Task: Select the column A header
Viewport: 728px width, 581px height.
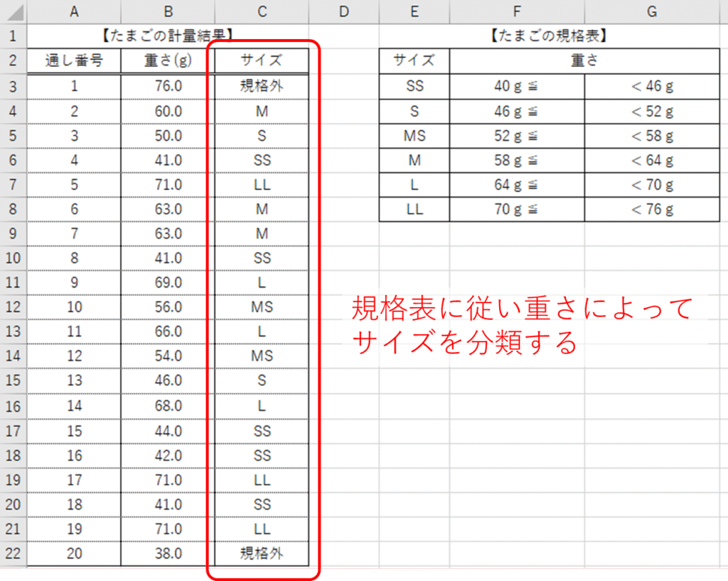Action: point(74,11)
